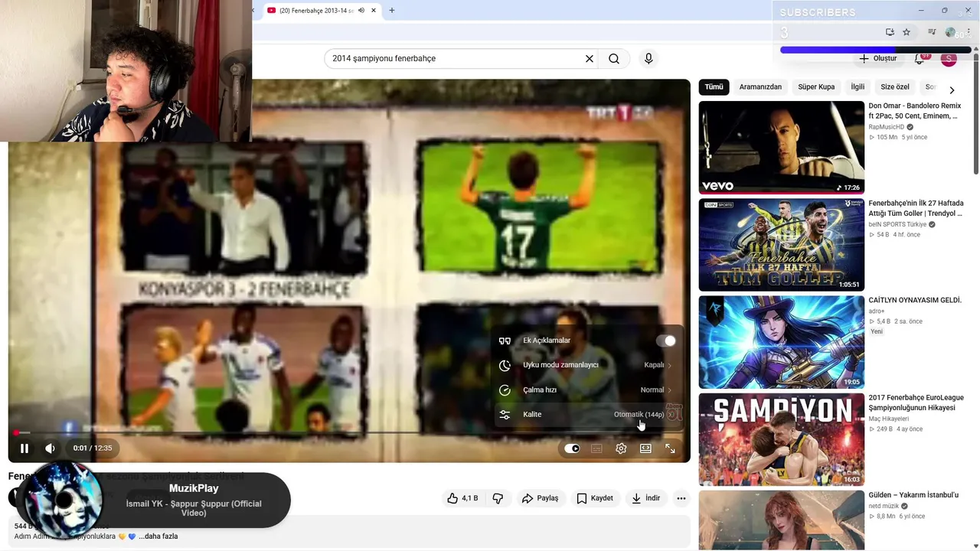980x551 pixels.
Task: Open Çalma hızı playback speed submenu
Action: coord(587,390)
